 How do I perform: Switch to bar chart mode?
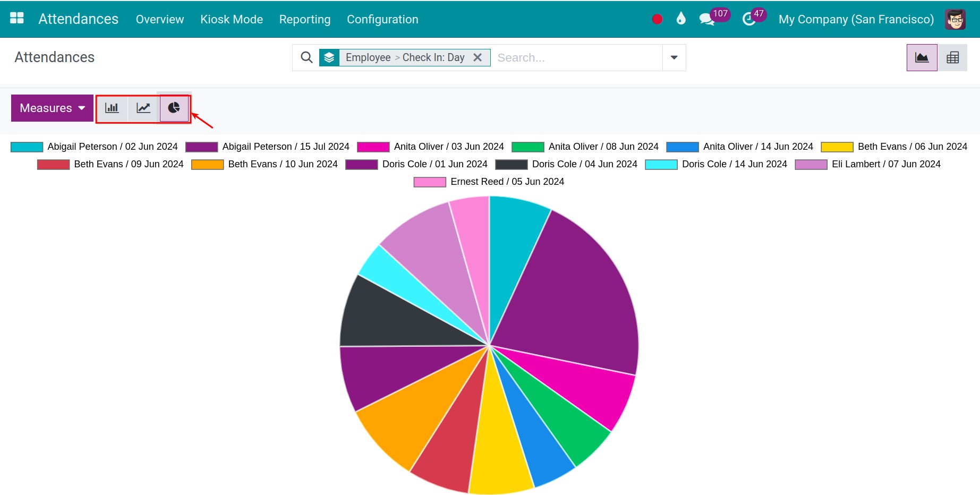112,108
